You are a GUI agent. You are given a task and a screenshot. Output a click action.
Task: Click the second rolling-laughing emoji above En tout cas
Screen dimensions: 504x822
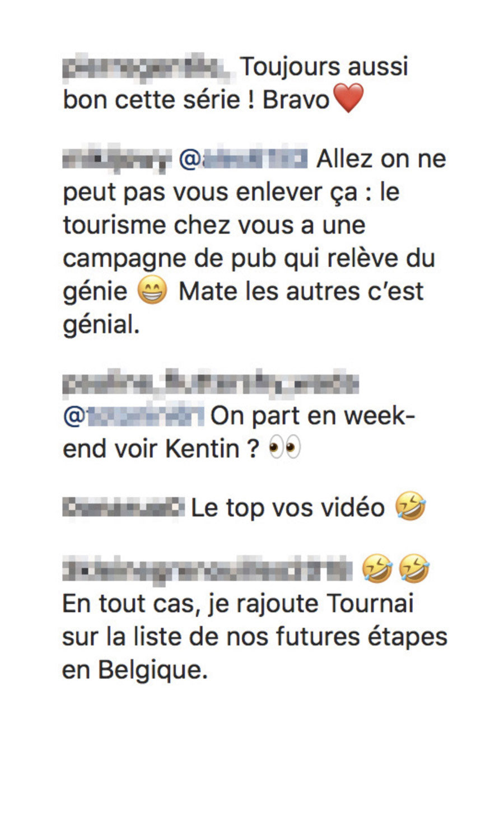[414, 568]
